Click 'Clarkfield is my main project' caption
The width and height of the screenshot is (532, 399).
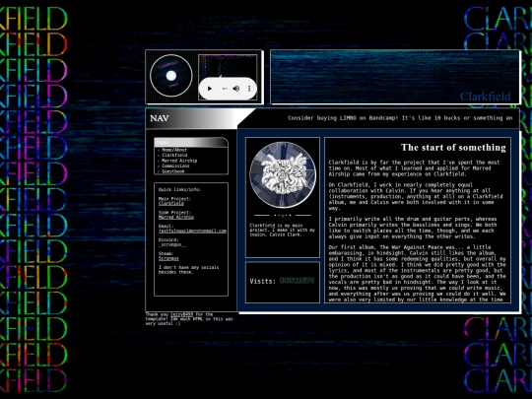283,230
